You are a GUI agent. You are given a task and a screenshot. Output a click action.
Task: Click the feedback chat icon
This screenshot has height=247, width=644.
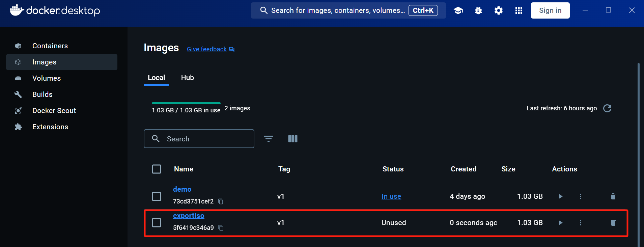pyautogui.click(x=232, y=50)
